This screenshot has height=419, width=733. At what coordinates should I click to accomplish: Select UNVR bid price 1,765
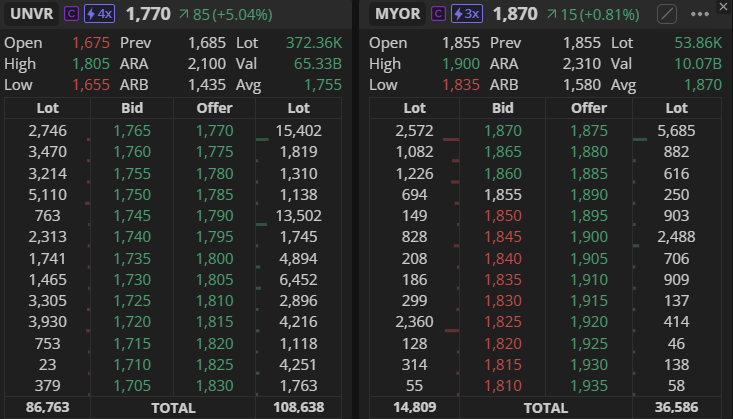[132, 131]
